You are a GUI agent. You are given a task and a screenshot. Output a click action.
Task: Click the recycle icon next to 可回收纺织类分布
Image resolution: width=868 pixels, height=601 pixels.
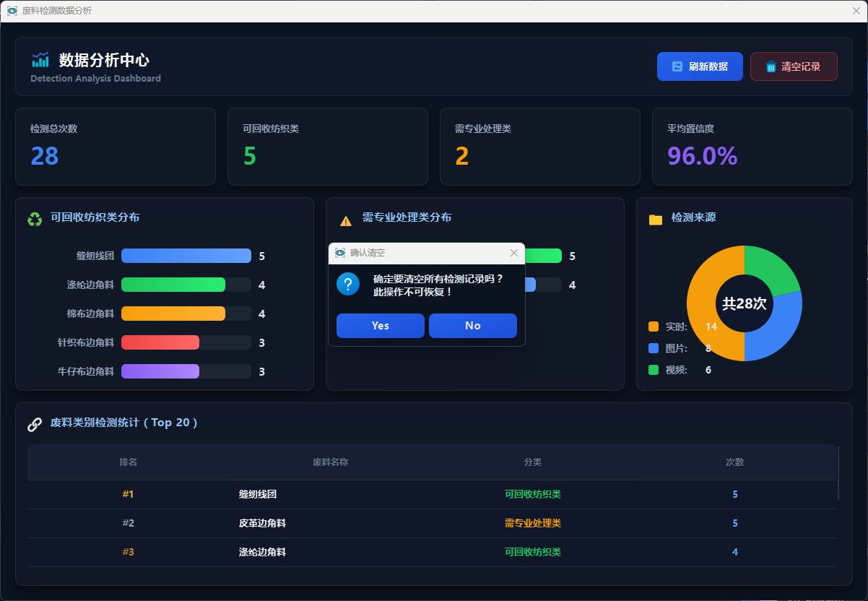pyautogui.click(x=35, y=218)
